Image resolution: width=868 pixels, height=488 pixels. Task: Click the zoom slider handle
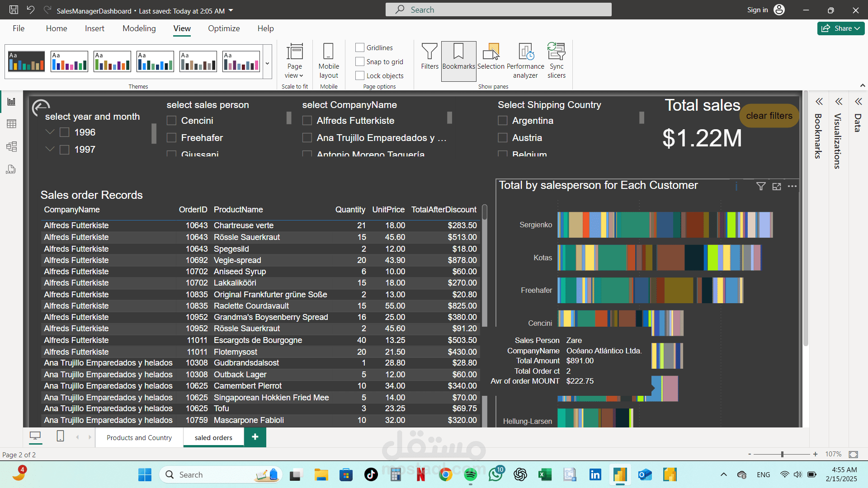782,454
